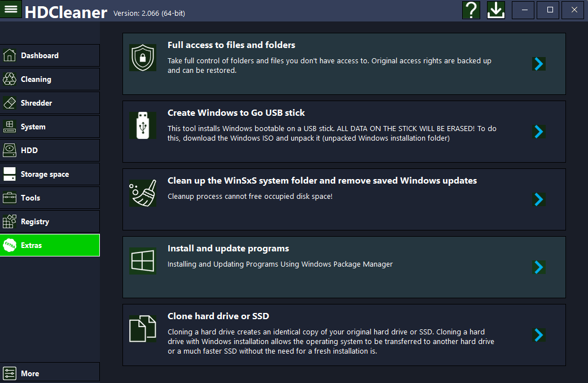Click 'Install and update programs' title
Viewport: 588px width, 383px height.
(228, 249)
